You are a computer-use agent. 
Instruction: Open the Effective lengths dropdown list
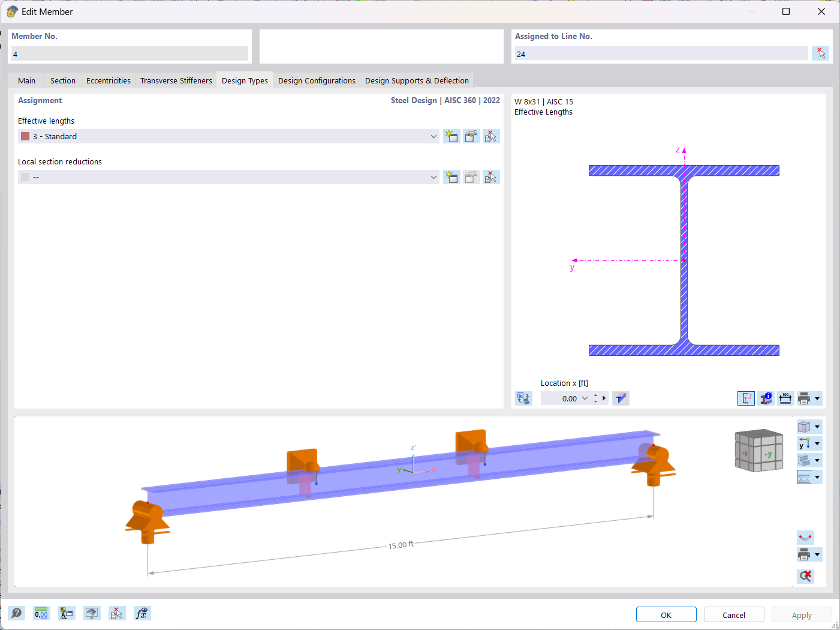coord(433,136)
